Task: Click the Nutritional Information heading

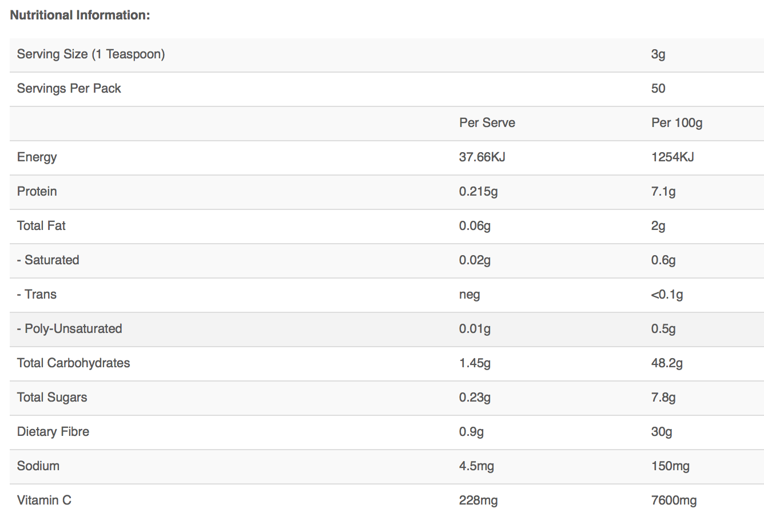Action: pyautogui.click(x=80, y=15)
